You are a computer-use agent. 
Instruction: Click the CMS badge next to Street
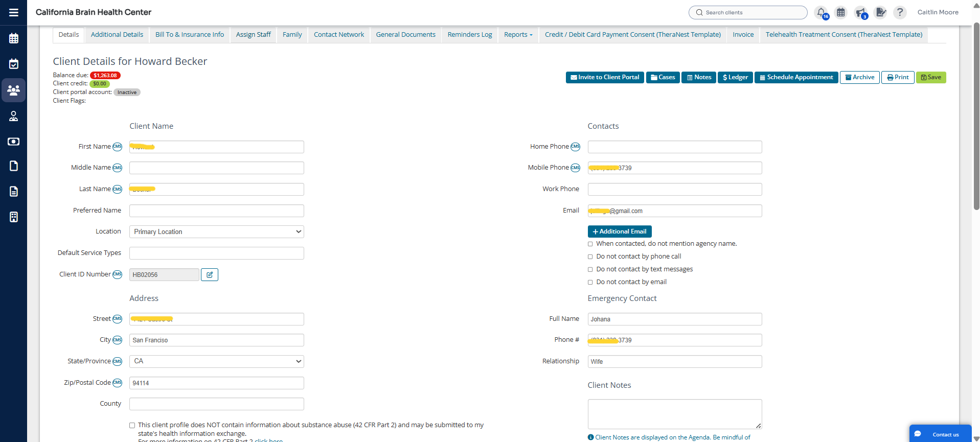click(118, 319)
